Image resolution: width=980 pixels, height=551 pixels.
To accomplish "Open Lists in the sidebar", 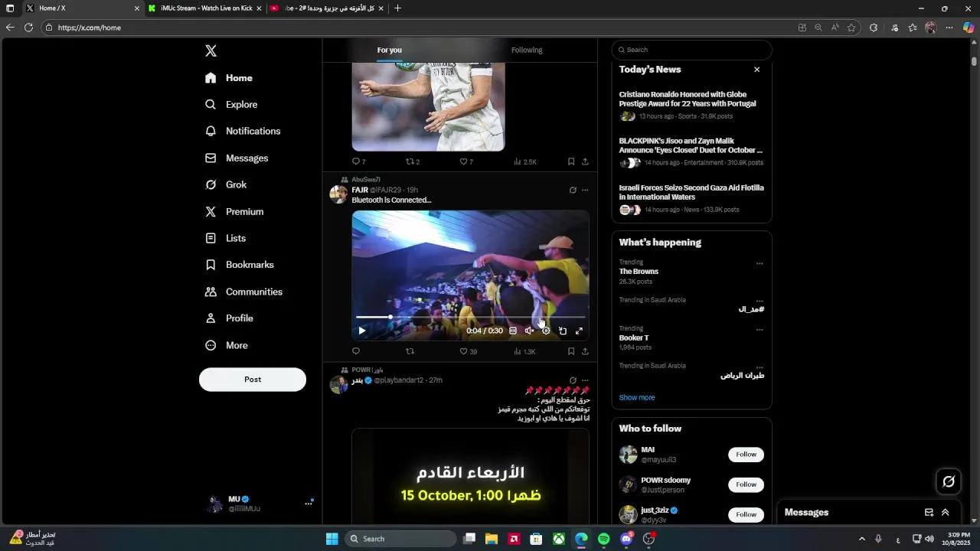I will click(226, 239).
